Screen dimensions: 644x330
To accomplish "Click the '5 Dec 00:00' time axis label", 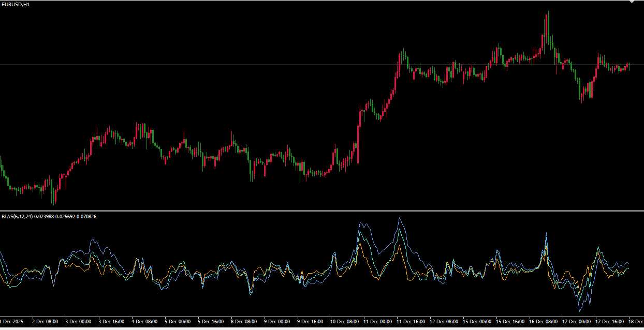I will tap(178, 321).
